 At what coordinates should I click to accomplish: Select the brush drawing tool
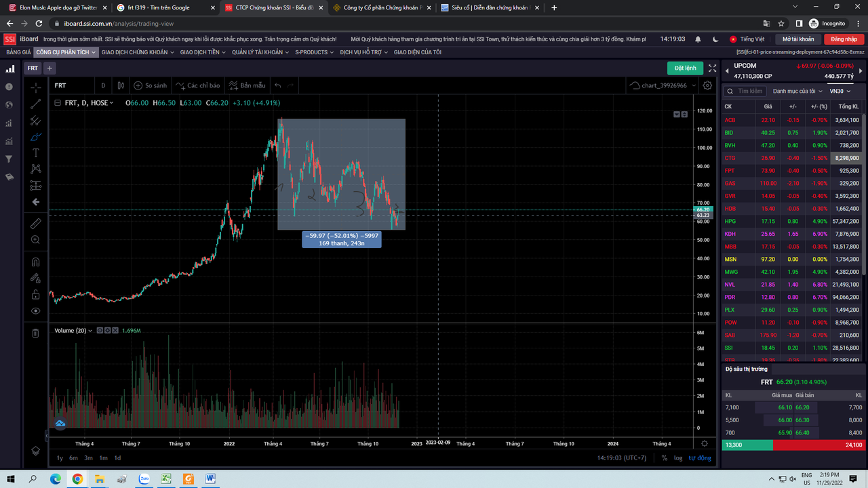tap(35, 137)
